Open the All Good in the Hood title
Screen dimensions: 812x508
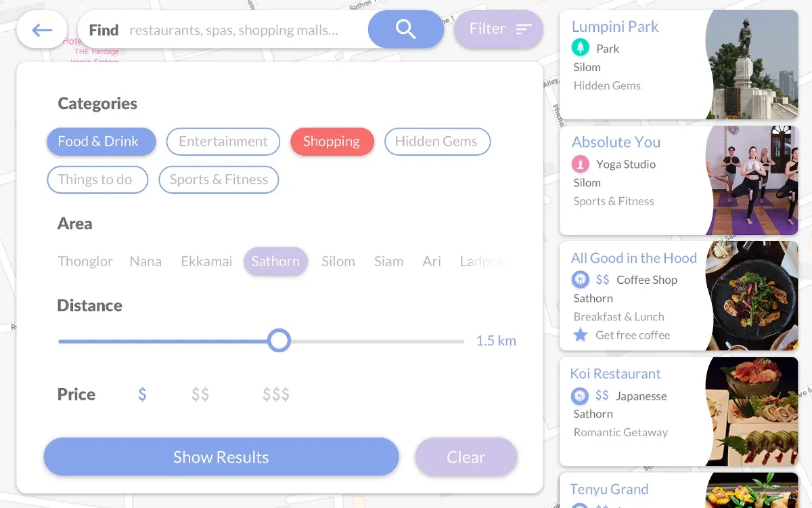[x=634, y=258]
